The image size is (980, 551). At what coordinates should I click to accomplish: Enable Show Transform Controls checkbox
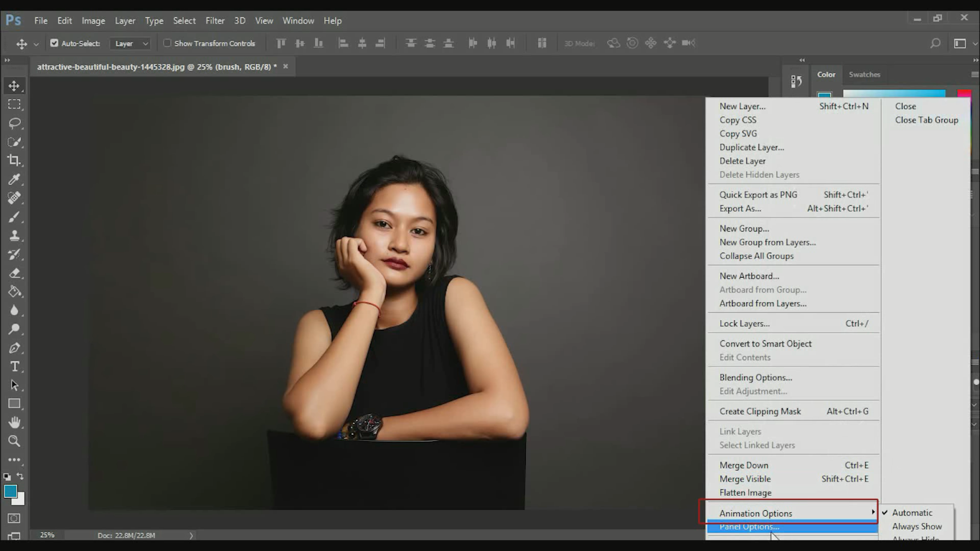coord(167,43)
